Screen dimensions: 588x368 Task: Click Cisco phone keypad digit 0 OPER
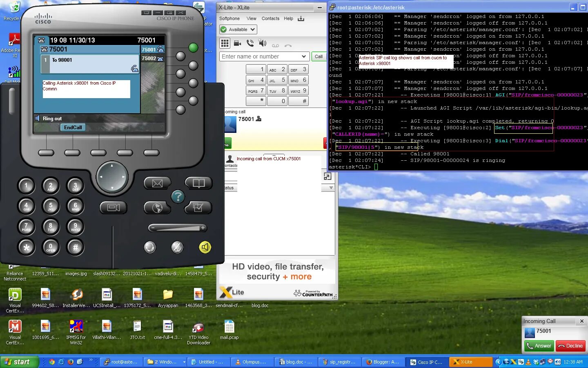point(51,247)
